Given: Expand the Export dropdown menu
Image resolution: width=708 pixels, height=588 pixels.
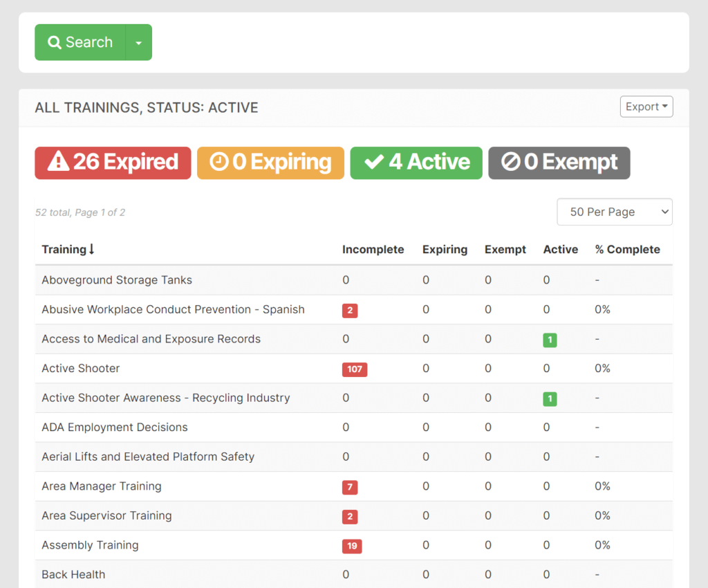Looking at the screenshot, I should [646, 107].
